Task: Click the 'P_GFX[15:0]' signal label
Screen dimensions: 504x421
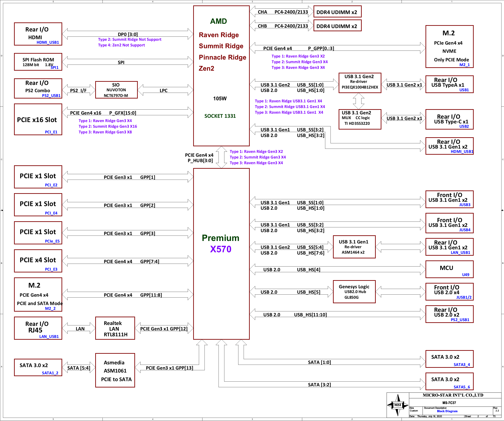Action: (x=123, y=113)
